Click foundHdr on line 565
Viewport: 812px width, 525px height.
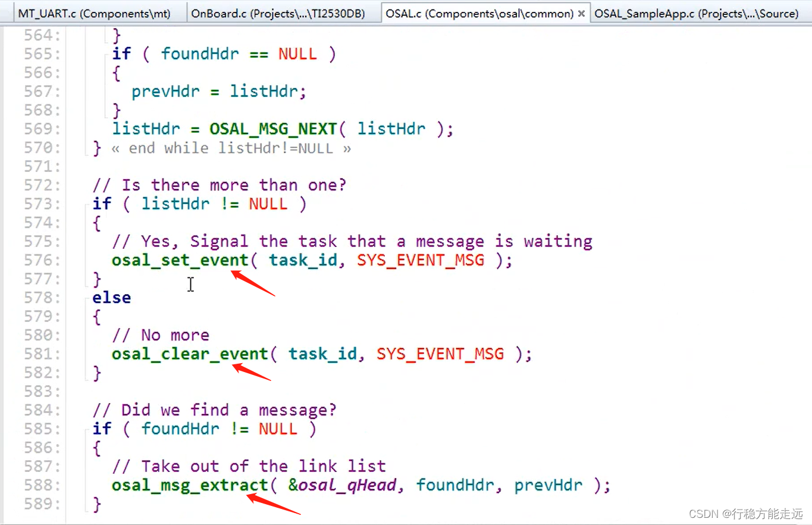point(200,54)
